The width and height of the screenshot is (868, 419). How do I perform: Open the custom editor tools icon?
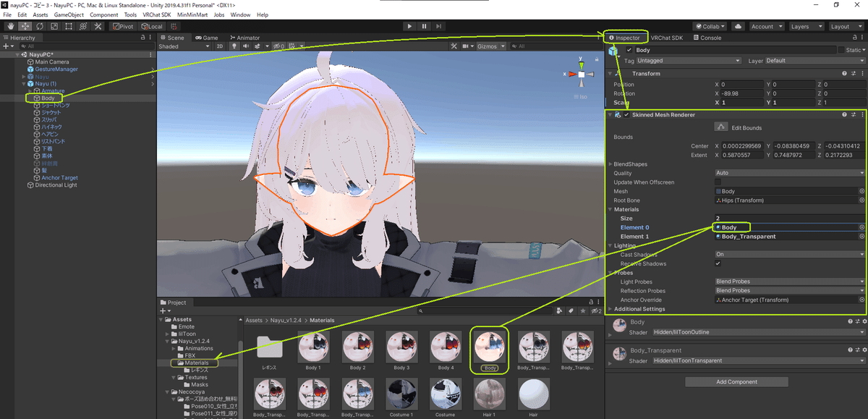point(98,26)
